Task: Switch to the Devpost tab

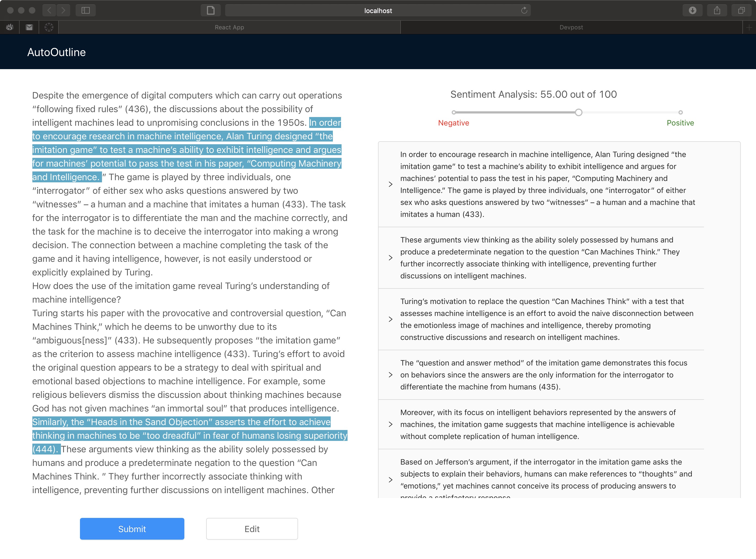Action: click(x=571, y=27)
